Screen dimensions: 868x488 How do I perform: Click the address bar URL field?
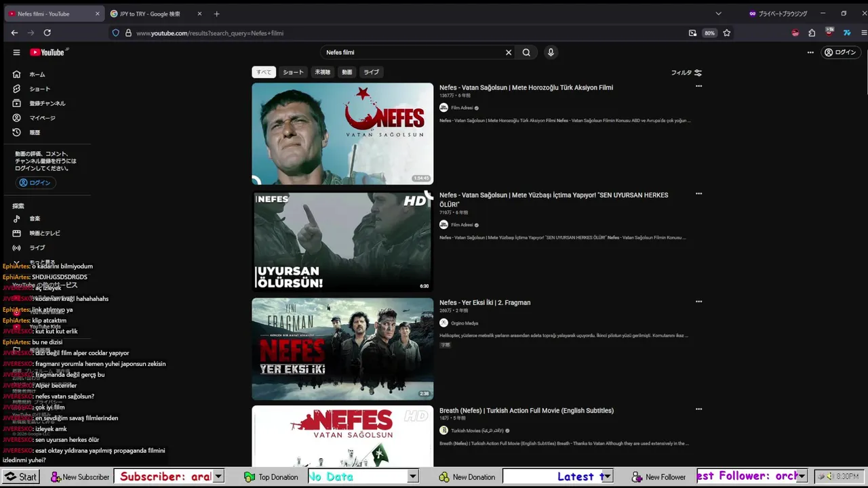[407, 33]
